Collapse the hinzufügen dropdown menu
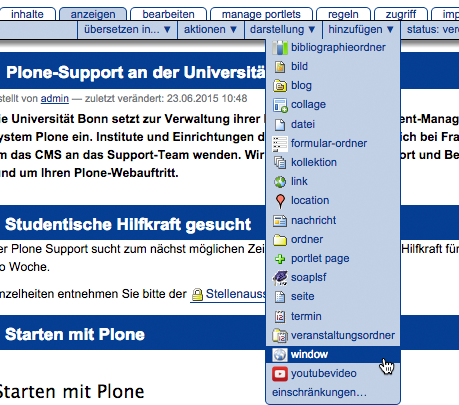 point(361,30)
